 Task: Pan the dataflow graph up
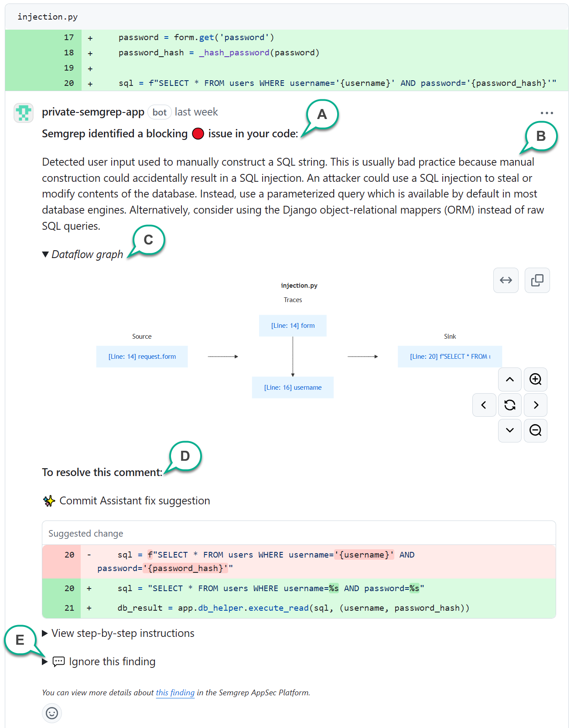(x=509, y=379)
